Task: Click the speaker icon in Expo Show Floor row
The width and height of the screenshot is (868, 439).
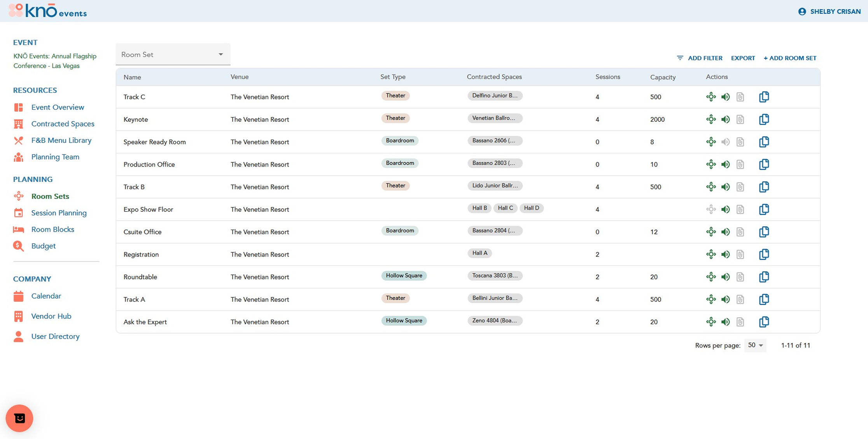Action: (725, 209)
